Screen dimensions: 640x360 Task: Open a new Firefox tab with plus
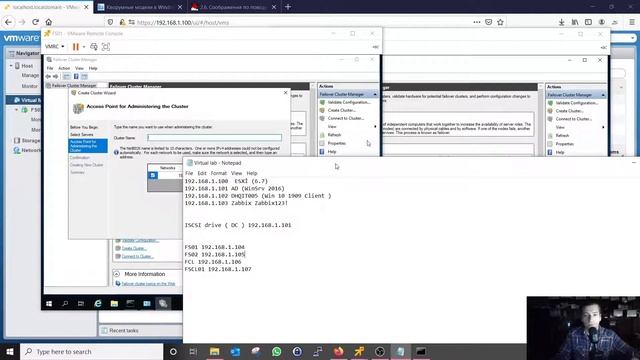pos(288,7)
